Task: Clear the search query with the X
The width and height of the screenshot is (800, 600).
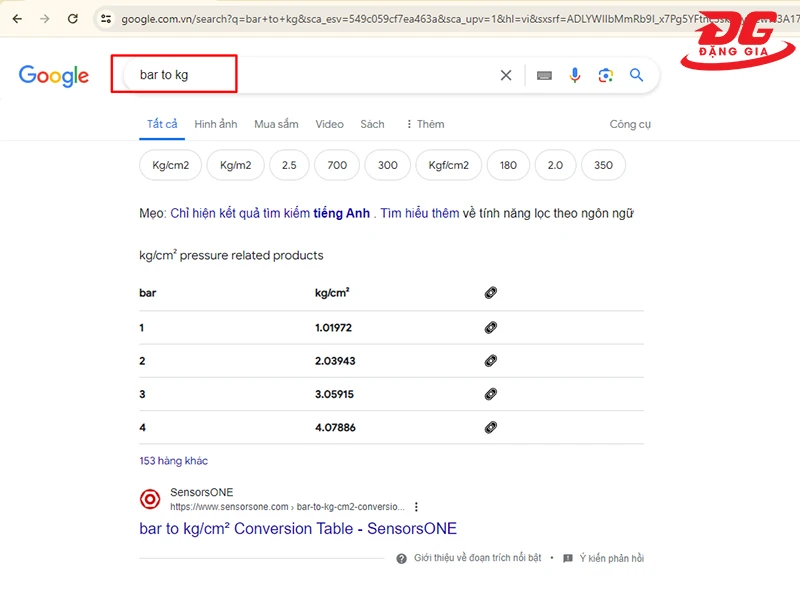Action: [x=506, y=75]
